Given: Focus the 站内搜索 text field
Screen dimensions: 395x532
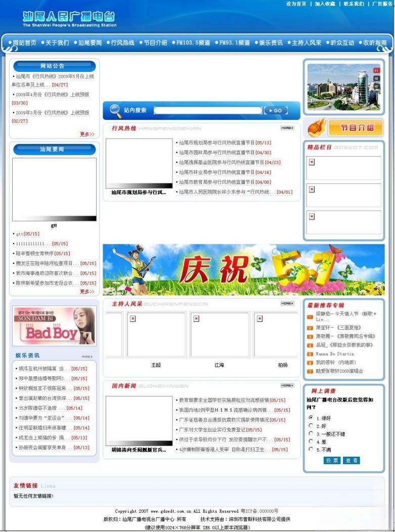Looking at the screenshot, I should coord(208,111).
